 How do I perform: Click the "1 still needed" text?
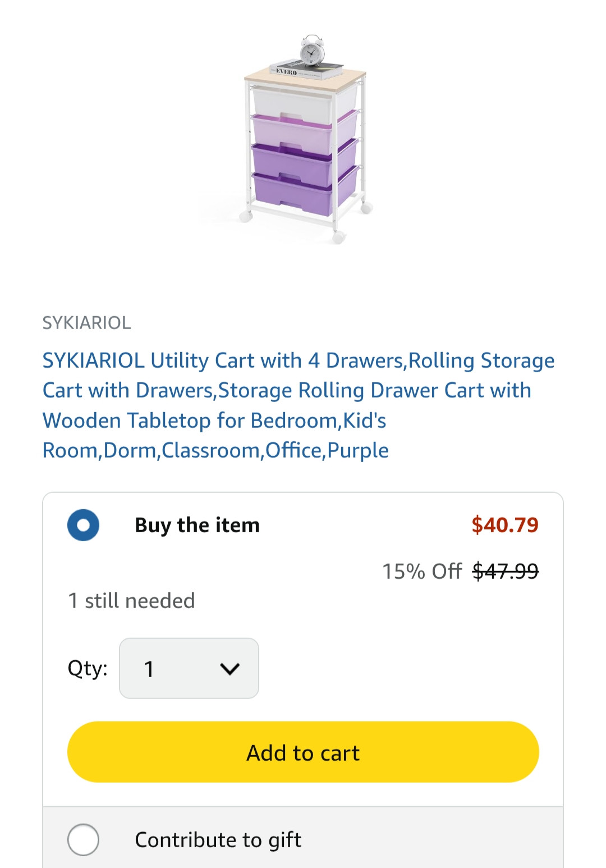(x=131, y=601)
